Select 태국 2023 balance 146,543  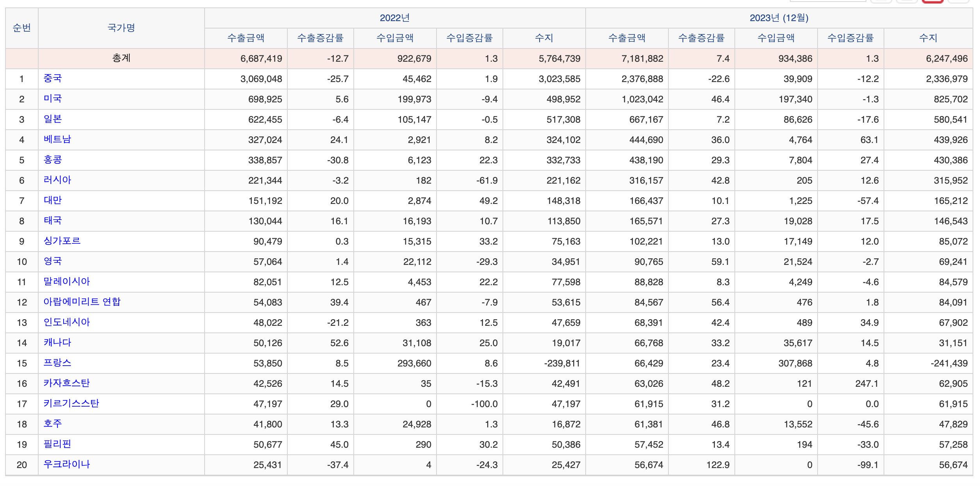(951, 221)
